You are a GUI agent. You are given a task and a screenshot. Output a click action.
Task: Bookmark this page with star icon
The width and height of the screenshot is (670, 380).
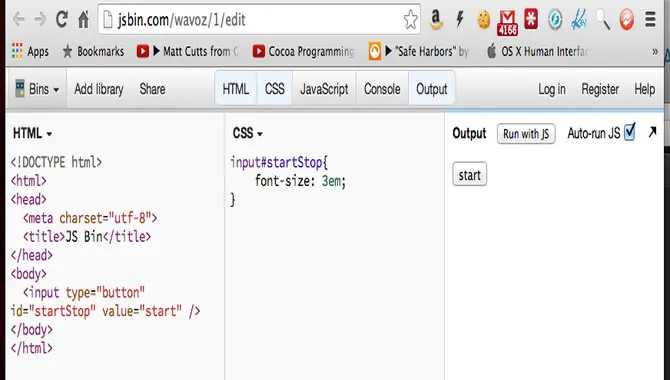pyautogui.click(x=410, y=19)
